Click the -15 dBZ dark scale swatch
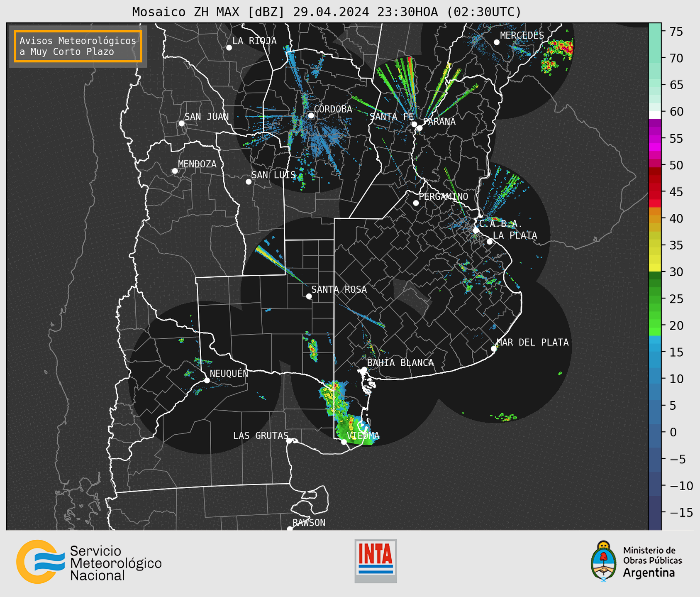The height and width of the screenshot is (597, 700). coord(655,513)
